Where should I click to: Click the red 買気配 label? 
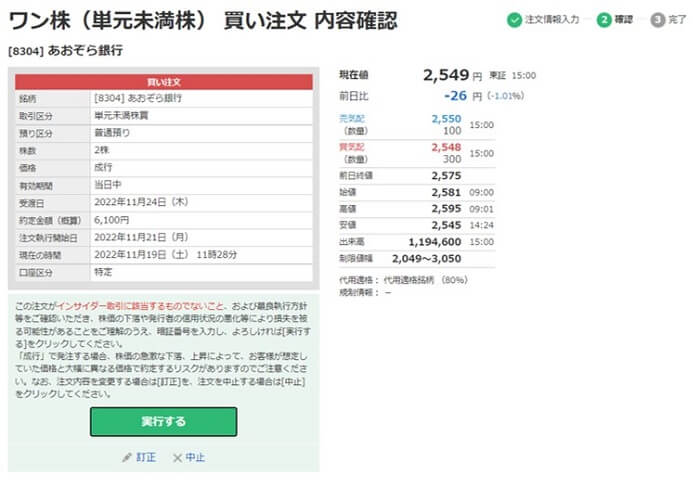352,147
